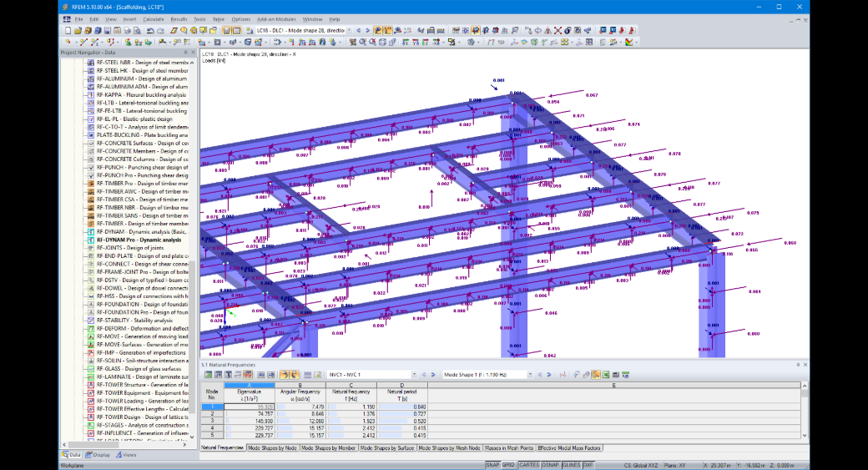The image size is (868, 470).
Task: Click the New Node icon in second toolbar
Action: [x=68, y=42]
